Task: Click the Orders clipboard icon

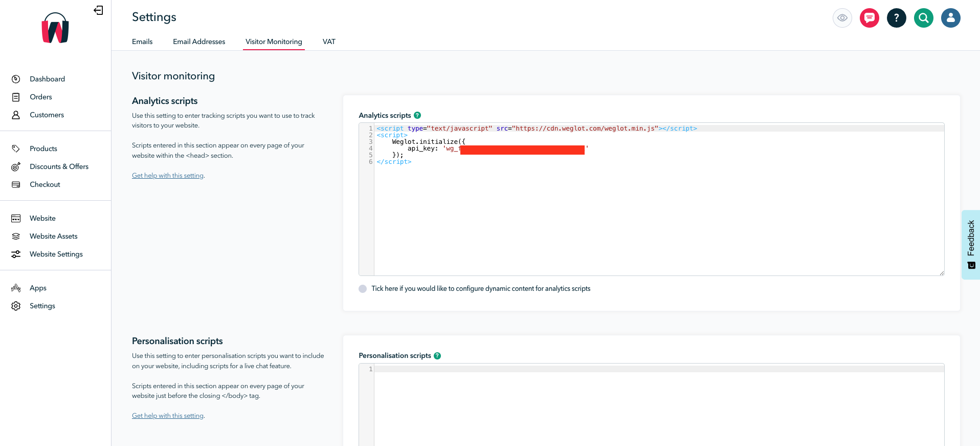Action: click(16, 97)
